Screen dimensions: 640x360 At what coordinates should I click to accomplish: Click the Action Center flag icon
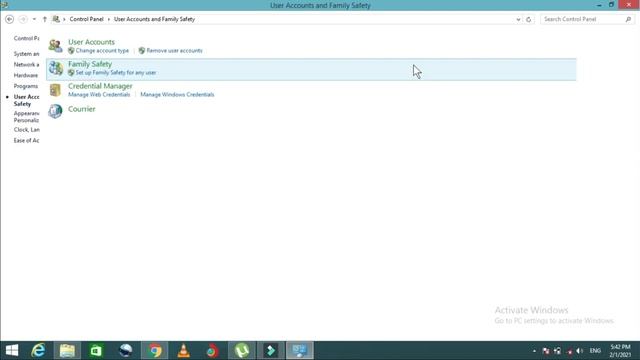click(x=546, y=351)
